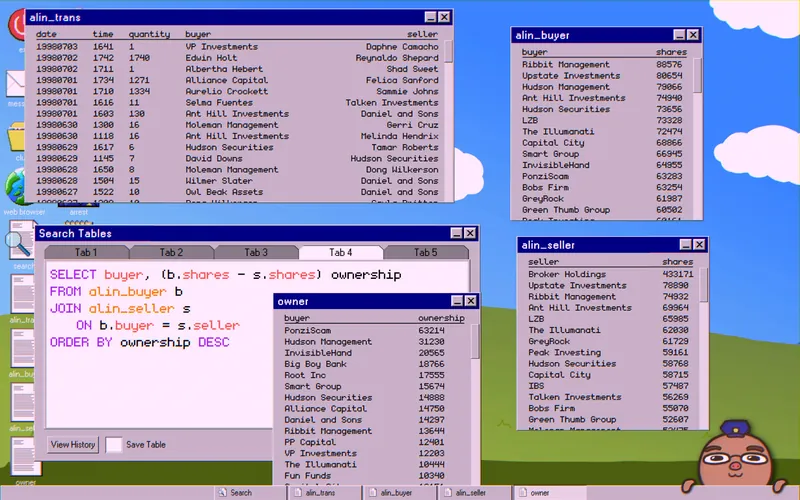The height and width of the screenshot is (500, 800).
Task: Select PP Capital in owner window
Action: 376,442
